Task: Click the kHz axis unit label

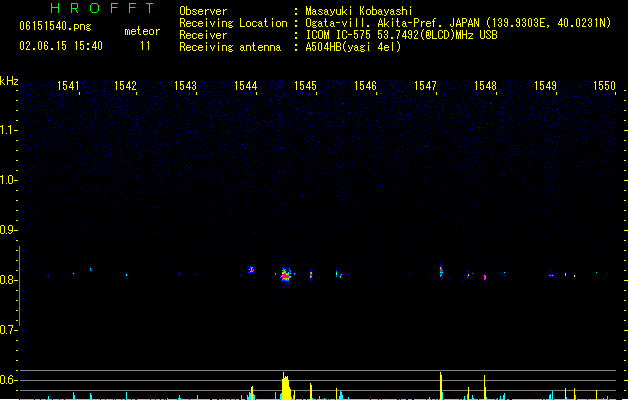Action: tap(9, 81)
